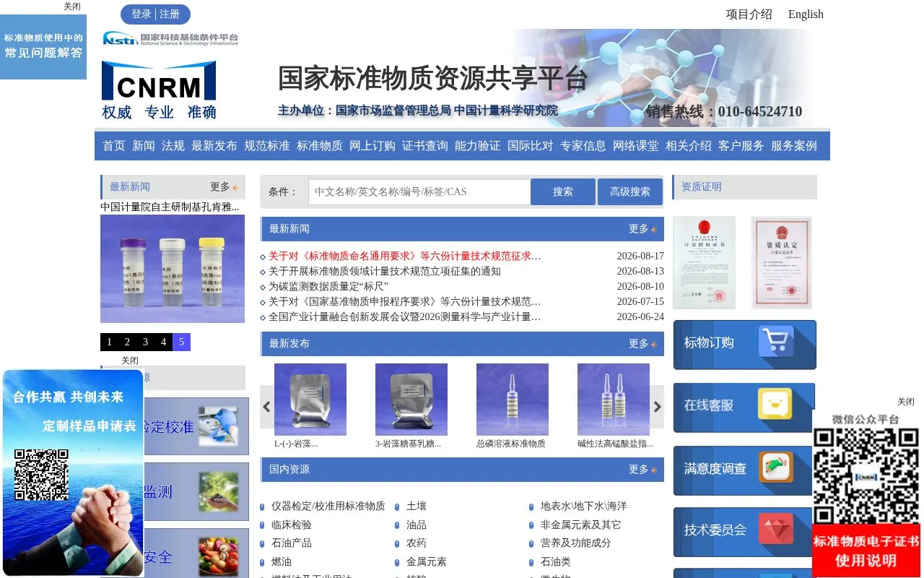Open 更多 in left 最新新闻 panel
The width and height of the screenshot is (924, 578).
(224, 187)
